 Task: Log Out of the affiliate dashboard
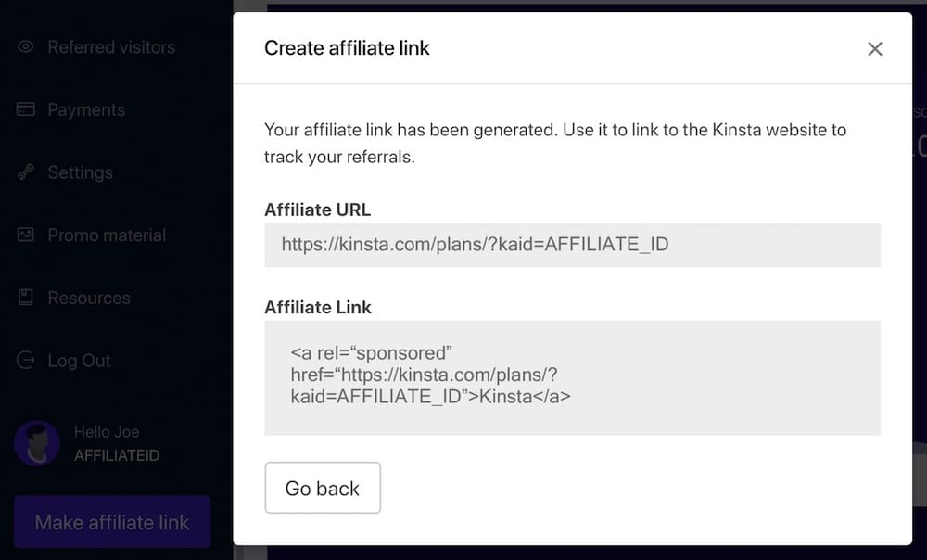[x=79, y=360]
